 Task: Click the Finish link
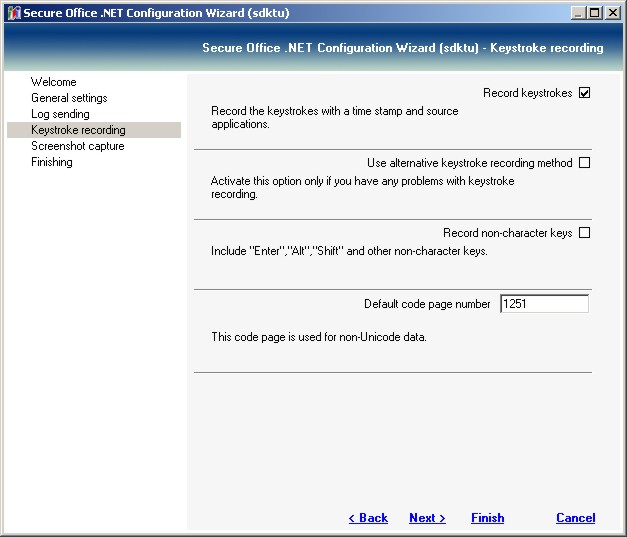(x=487, y=518)
